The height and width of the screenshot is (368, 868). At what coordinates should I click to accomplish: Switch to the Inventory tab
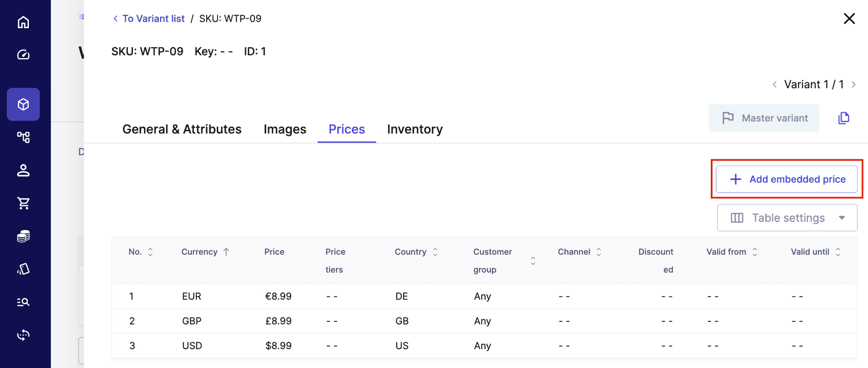[x=414, y=129]
